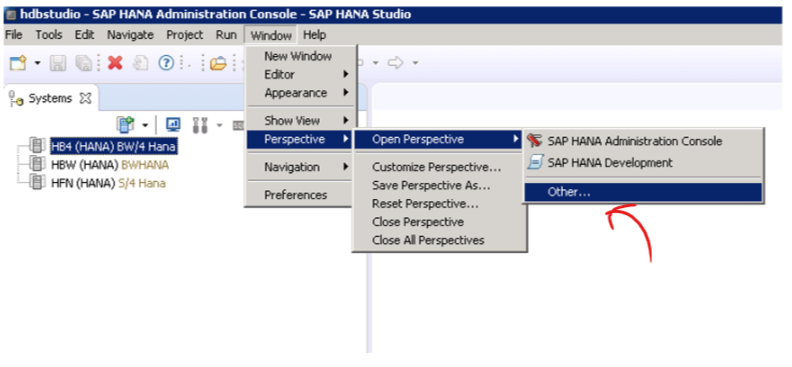Click the administration tools icon
Screen dimensions: 792x367
200,125
